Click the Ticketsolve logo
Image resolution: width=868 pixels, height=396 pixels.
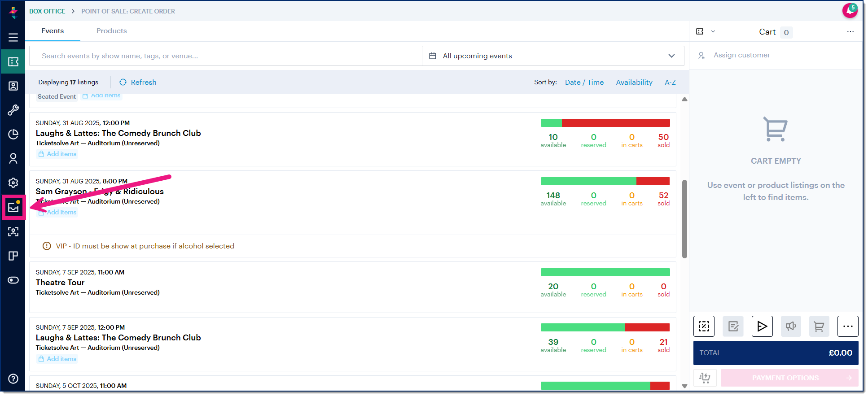[13, 12]
